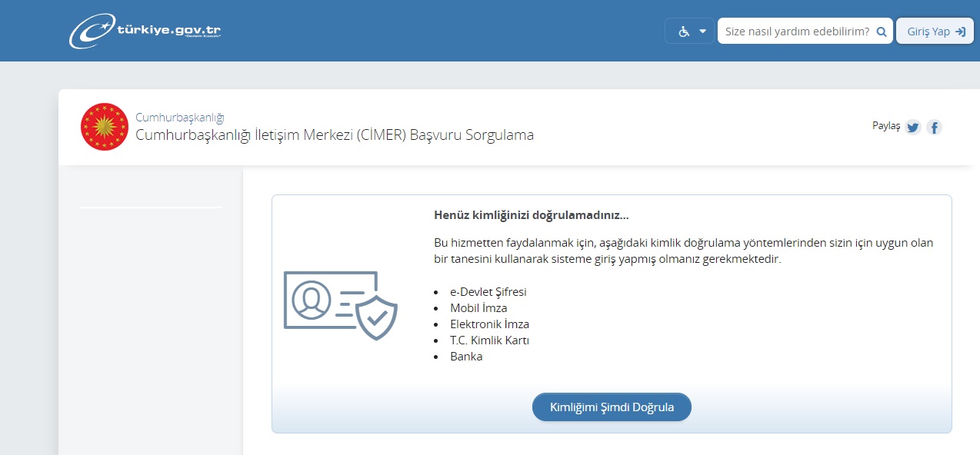Click the "e-Devlet Şifresi" list item
The image size is (980, 455).
(488, 292)
